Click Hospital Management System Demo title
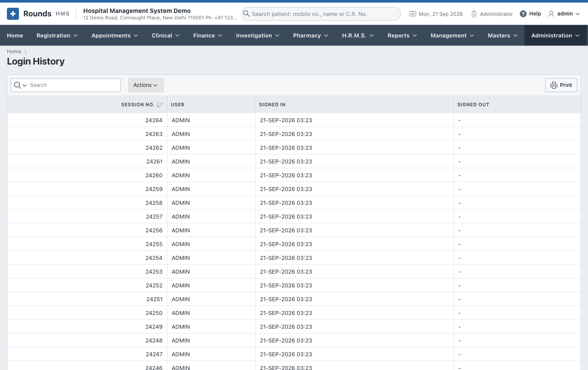 click(137, 11)
